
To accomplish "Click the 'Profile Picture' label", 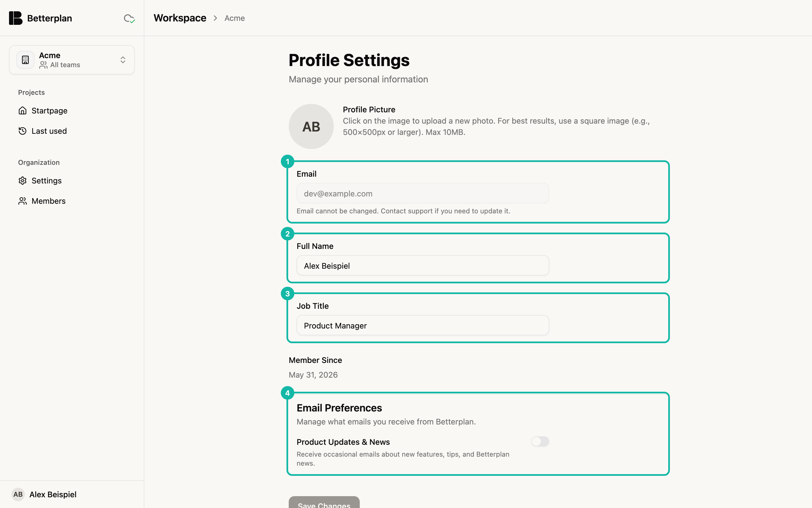I will coord(369,110).
